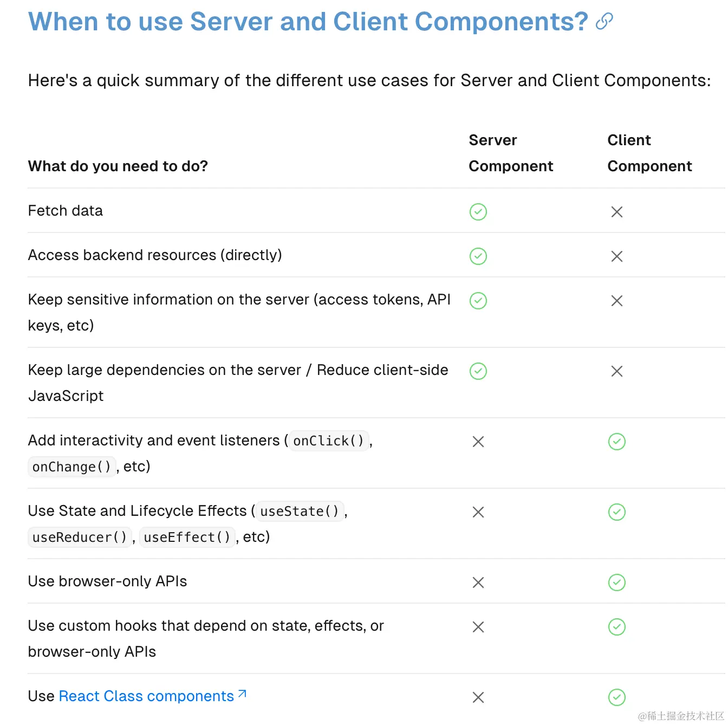Open the React Class components link
The height and width of the screenshot is (725, 728).
click(146, 696)
